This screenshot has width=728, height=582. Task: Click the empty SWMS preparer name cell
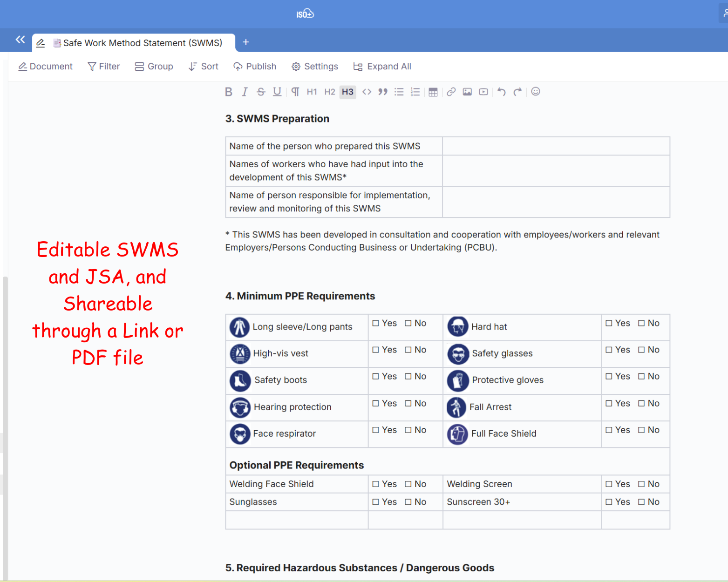pyautogui.click(x=556, y=146)
